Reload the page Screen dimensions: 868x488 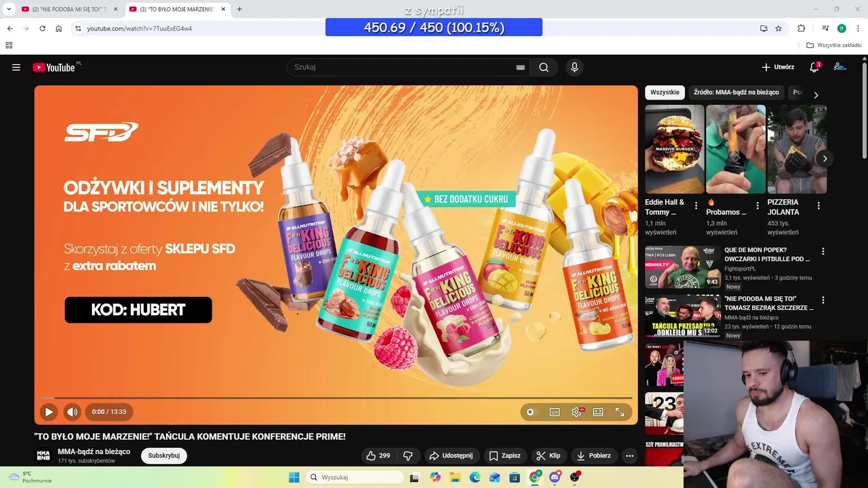(x=42, y=28)
